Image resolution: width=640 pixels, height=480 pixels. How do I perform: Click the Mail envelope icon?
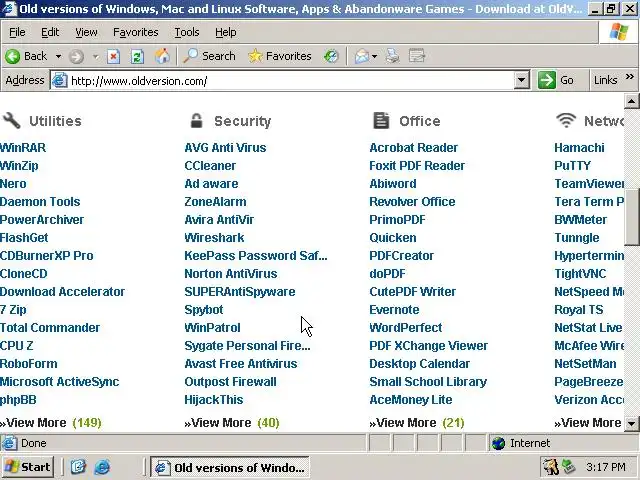click(x=362, y=56)
